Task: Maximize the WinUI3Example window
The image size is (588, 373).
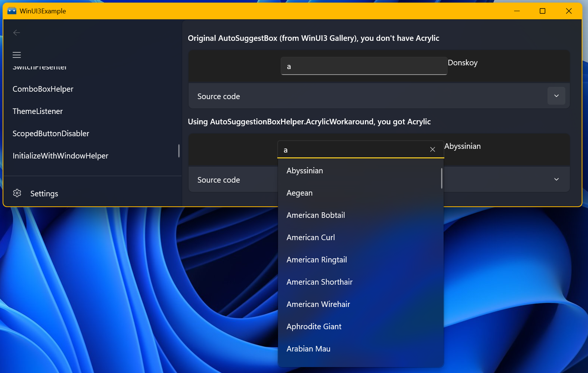Action: tap(542, 11)
